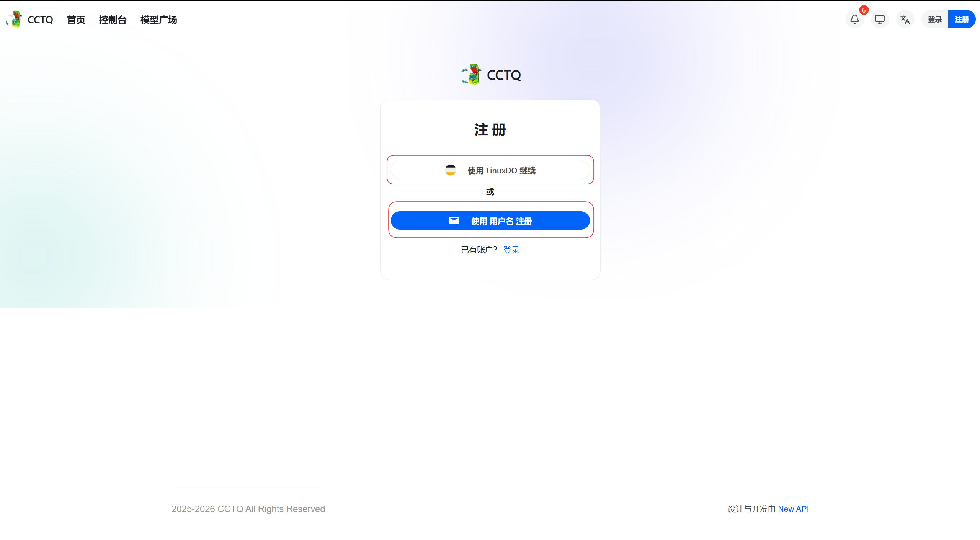This screenshot has width=980, height=540.
Task: Choose 使用 用户名 注册 button
Action: tap(501, 221)
